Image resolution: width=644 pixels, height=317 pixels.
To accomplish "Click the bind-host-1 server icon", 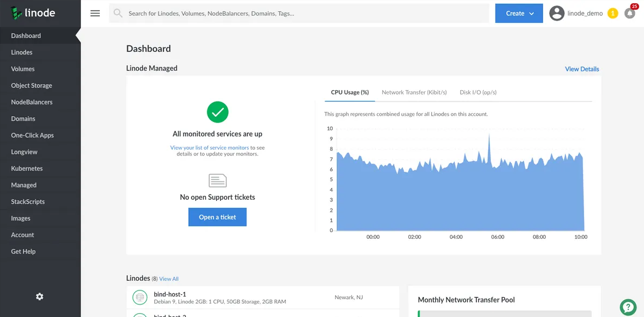I will click(140, 297).
